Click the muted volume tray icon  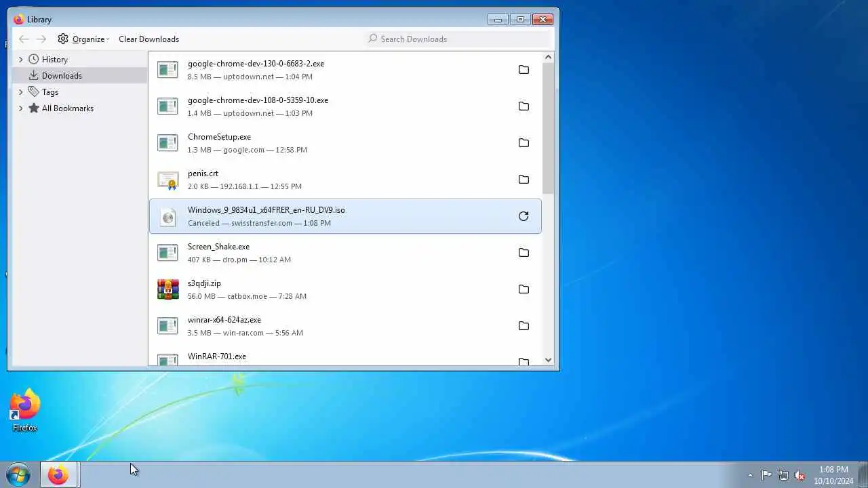(800, 475)
